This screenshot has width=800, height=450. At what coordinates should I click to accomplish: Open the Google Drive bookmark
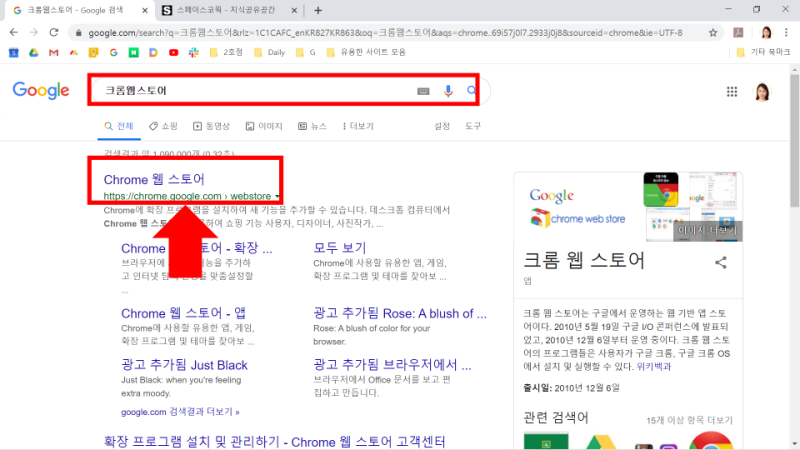click(34, 52)
